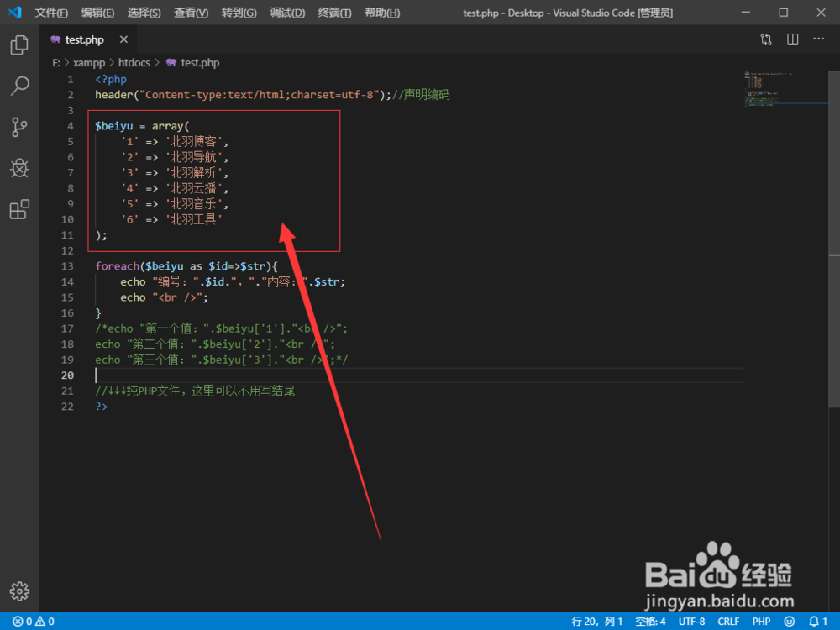Open the More Actions ellipsis menu
Screen dimensions: 840x630
(x=818, y=39)
